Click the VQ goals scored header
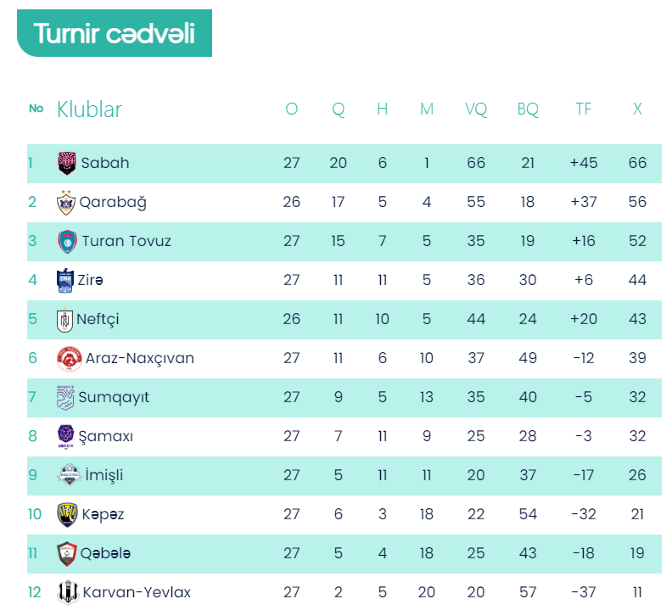The height and width of the screenshot is (616, 672). (476, 109)
